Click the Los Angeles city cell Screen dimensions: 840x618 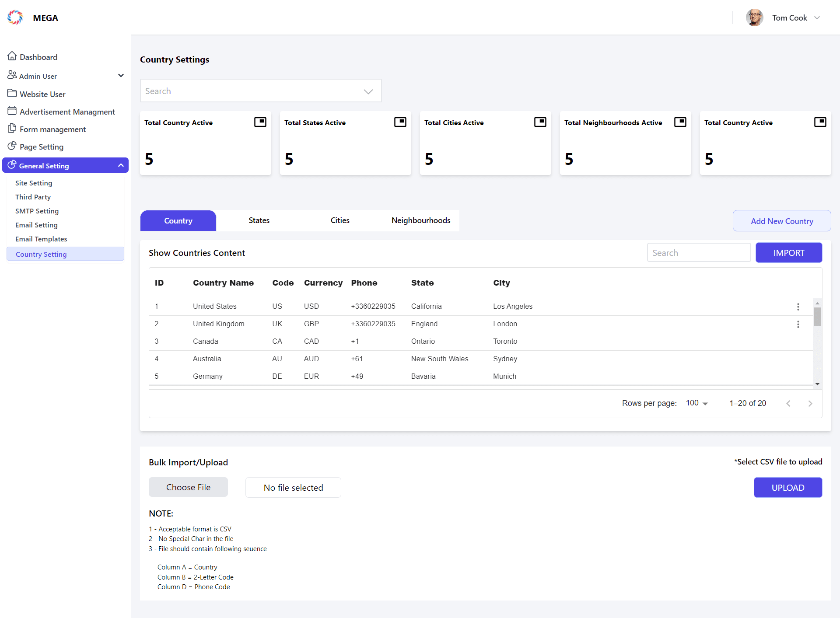513,306
